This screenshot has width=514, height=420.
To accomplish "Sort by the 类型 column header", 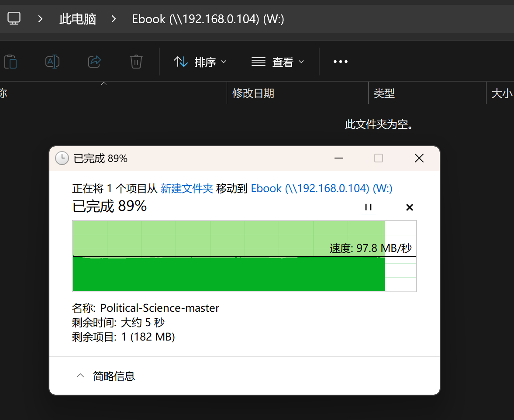I will [384, 93].
